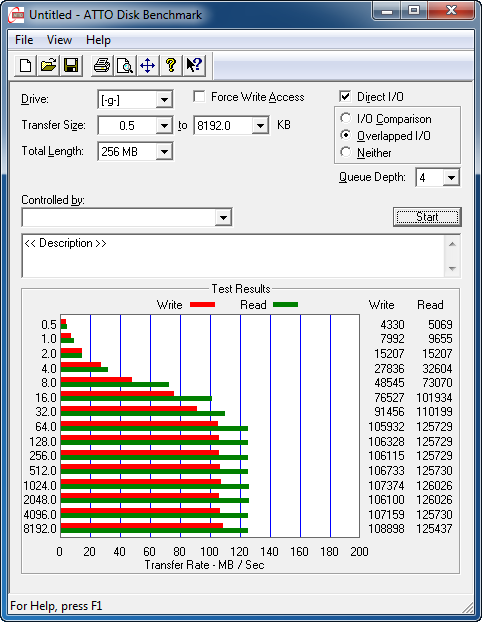The width and height of the screenshot is (482, 622).
Task: Click the four-arrow move icon in toolbar
Action: (148, 65)
